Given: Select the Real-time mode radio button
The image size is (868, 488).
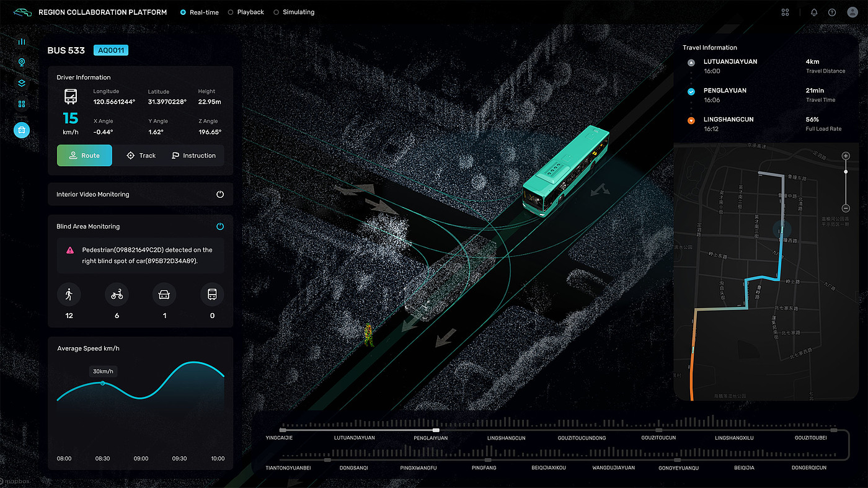Looking at the screenshot, I should point(183,12).
